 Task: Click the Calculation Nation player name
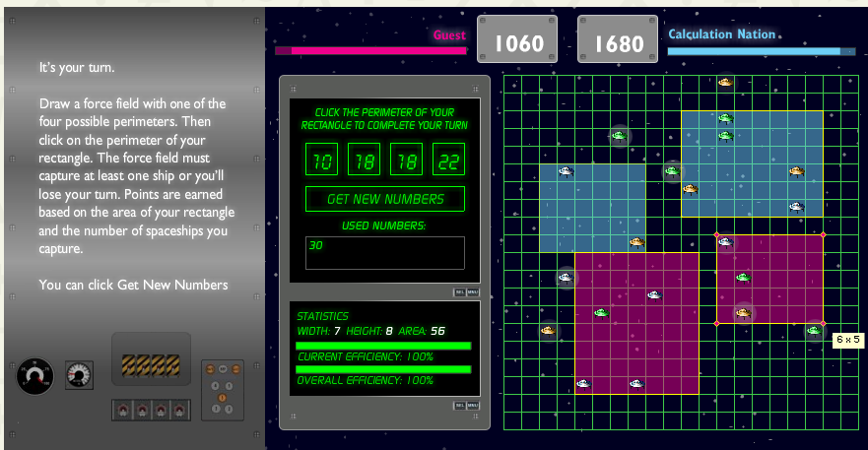point(722,34)
